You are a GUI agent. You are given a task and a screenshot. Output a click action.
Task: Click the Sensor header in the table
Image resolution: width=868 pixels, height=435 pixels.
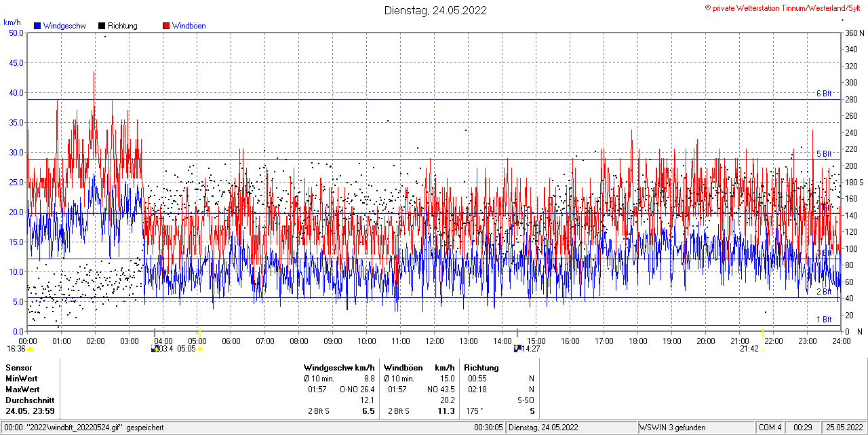(x=19, y=368)
